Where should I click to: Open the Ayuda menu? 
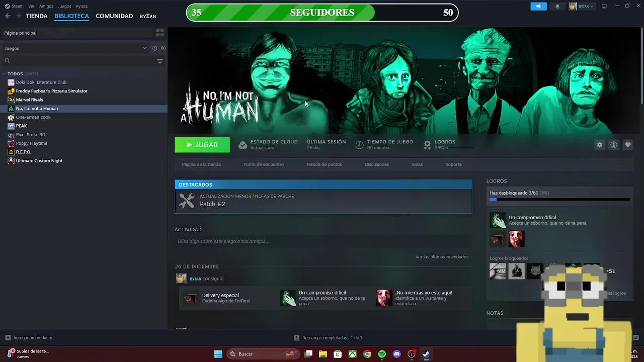(x=82, y=6)
